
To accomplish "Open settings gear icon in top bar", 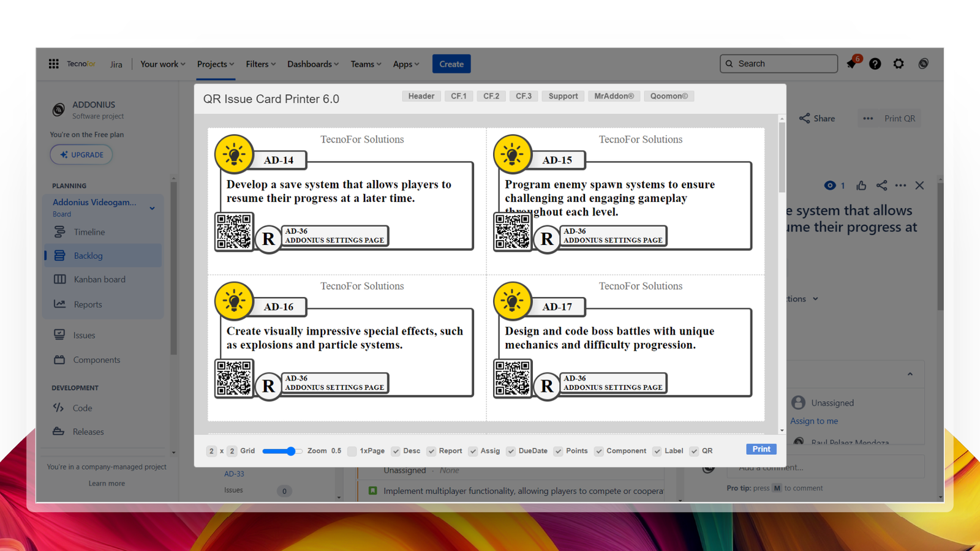I will pos(899,64).
